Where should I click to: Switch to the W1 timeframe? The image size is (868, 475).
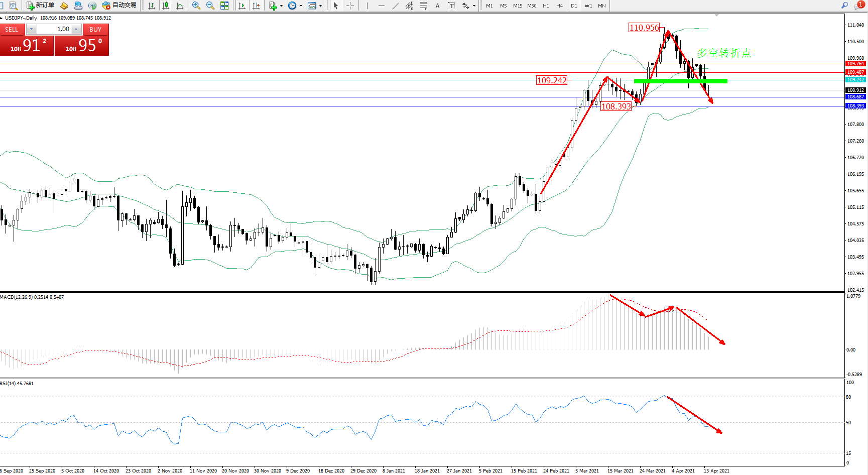point(588,6)
